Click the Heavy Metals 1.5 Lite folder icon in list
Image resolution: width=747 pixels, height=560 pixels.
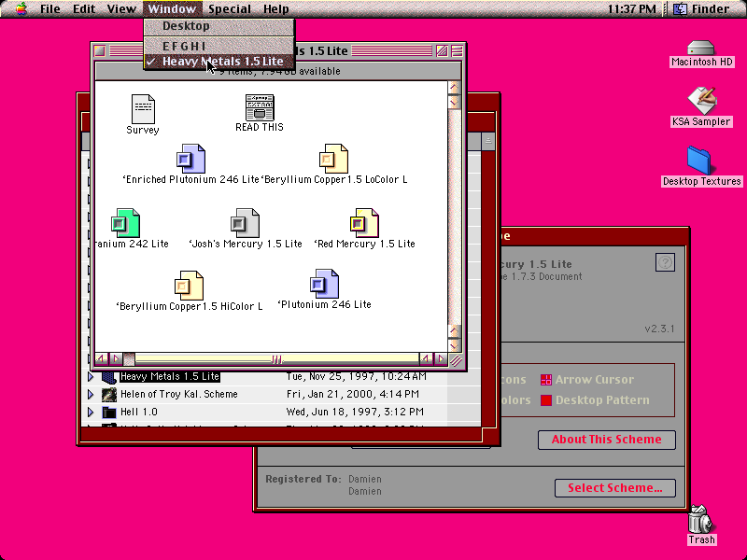coord(109,377)
